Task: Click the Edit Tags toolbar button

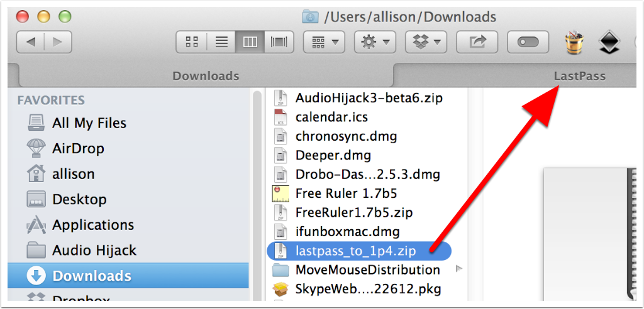Action: coord(528,42)
